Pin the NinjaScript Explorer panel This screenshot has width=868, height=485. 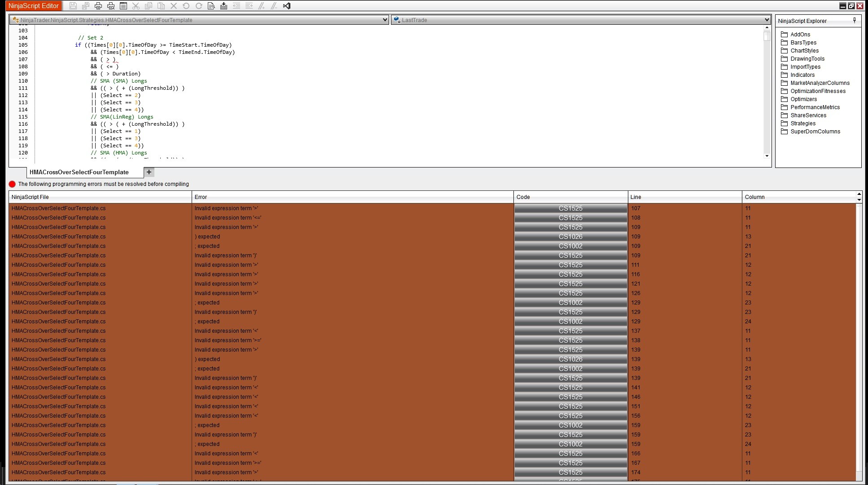coord(854,20)
